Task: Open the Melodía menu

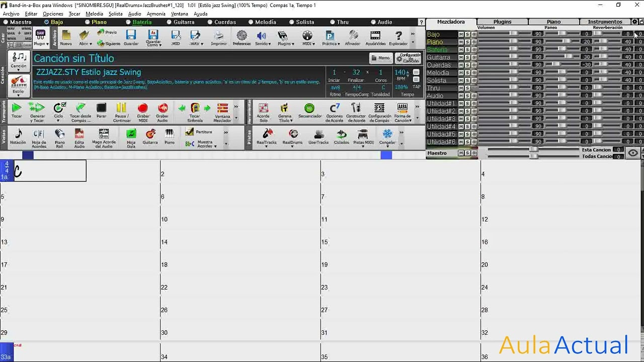Action: (x=94, y=14)
